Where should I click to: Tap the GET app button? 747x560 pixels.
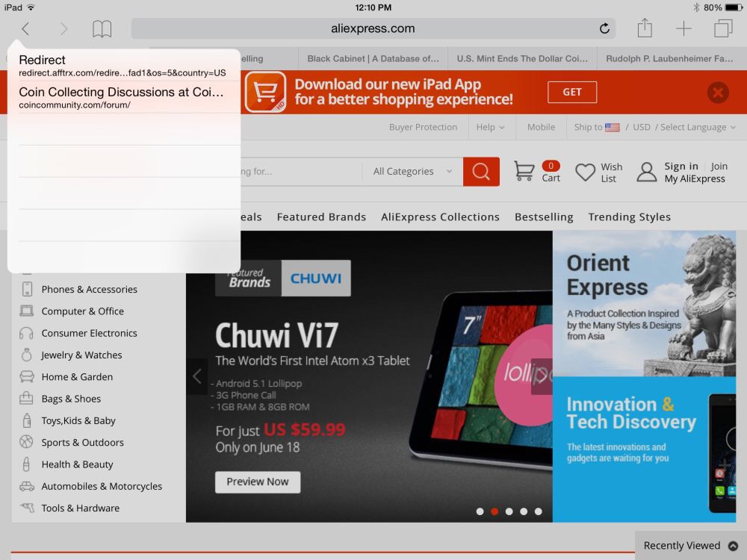(x=572, y=92)
